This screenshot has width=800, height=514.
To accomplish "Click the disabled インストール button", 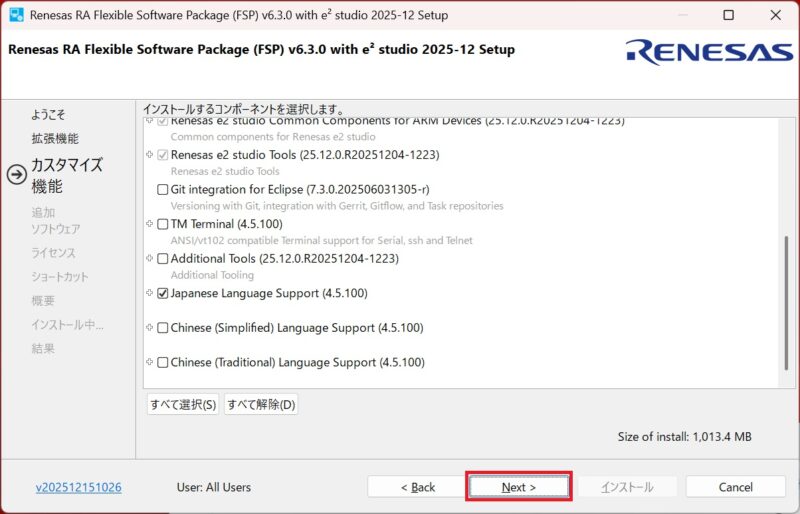I will 627,487.
